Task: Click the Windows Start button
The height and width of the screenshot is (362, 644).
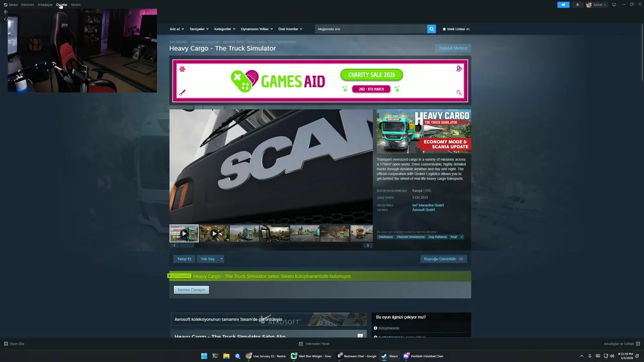Action: [x=204, y=356]
